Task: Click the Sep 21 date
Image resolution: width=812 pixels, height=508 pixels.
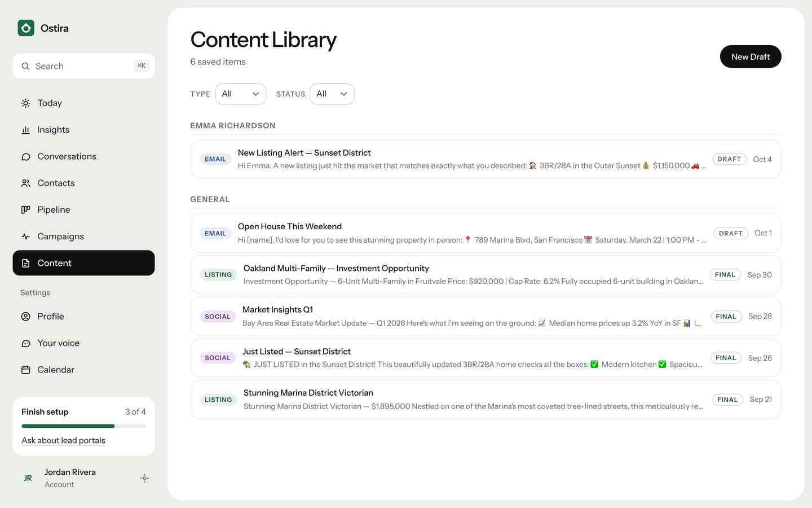Action: [x=761, y=400]
